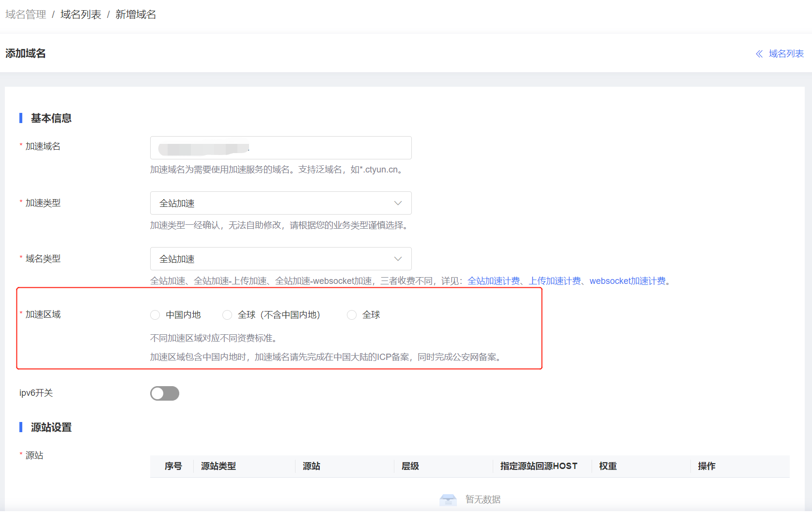Open the 加速类型 dropdown
Screen dimensions: 812x515
click(x=281, y=203)
